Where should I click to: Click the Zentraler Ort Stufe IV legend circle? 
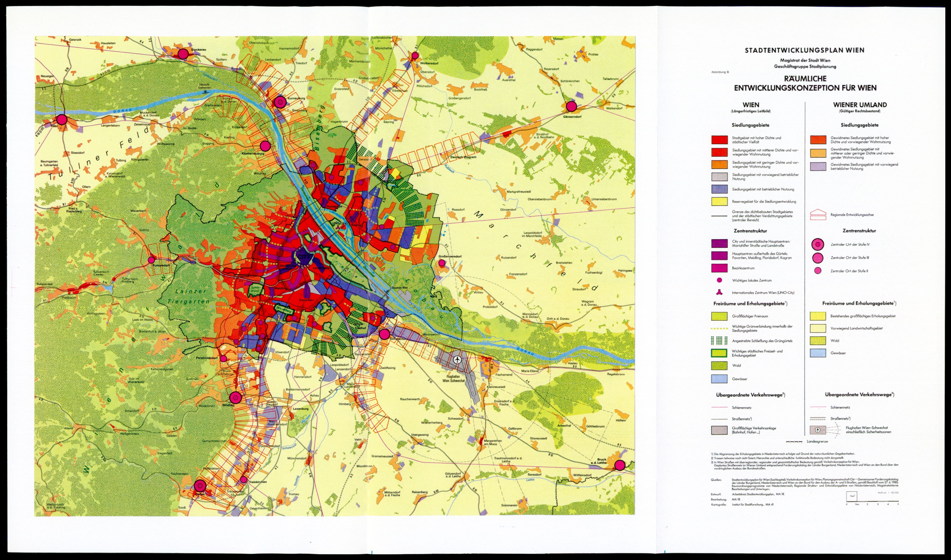point(817,245)
